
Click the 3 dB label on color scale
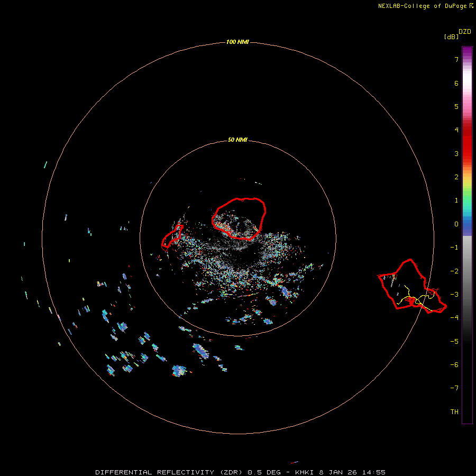pos(456,153)
